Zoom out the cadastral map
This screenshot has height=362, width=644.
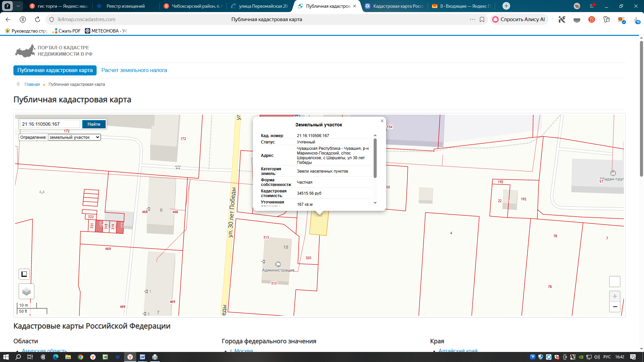(x=614, y=307)
